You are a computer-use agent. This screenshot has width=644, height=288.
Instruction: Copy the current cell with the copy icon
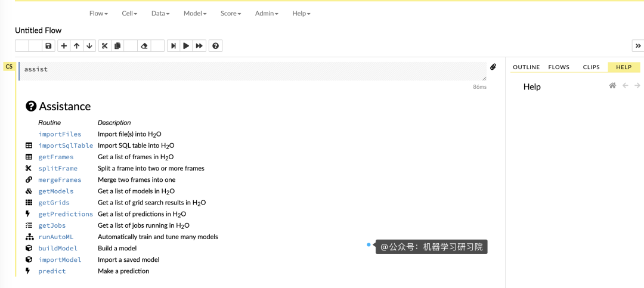point(117,45)
